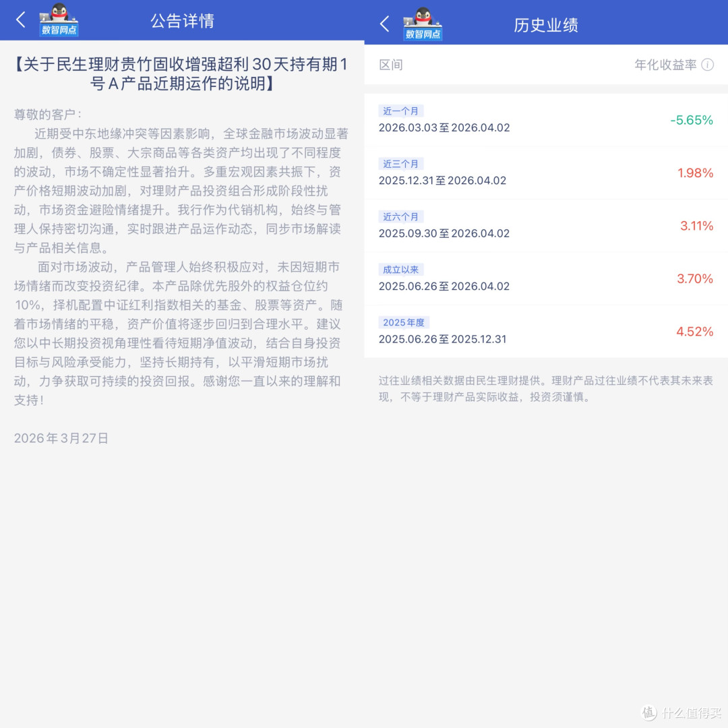Tap the 历史业绩 page title
The image size is (728, 728).
(546, 25)
